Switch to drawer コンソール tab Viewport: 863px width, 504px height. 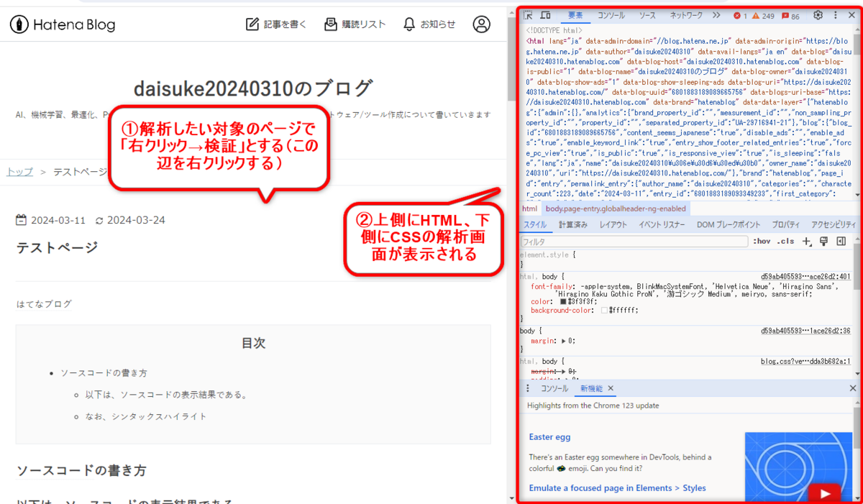(554, 388)
